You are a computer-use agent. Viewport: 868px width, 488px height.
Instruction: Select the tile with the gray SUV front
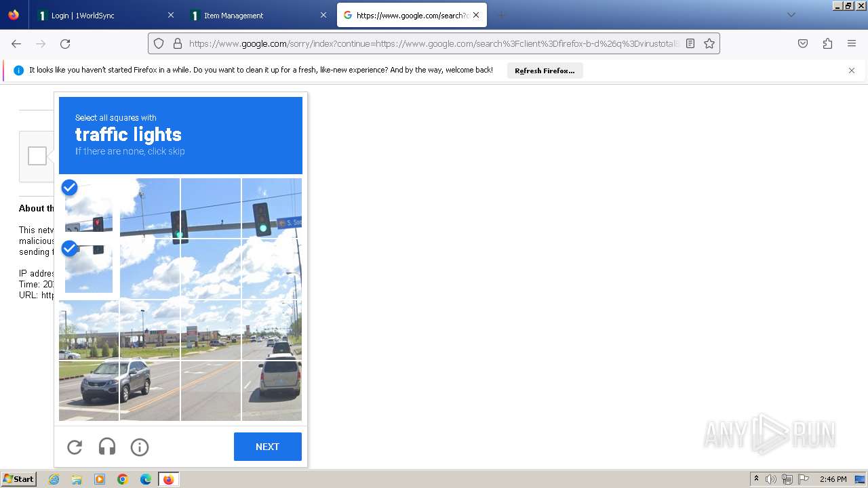point(89,391)
